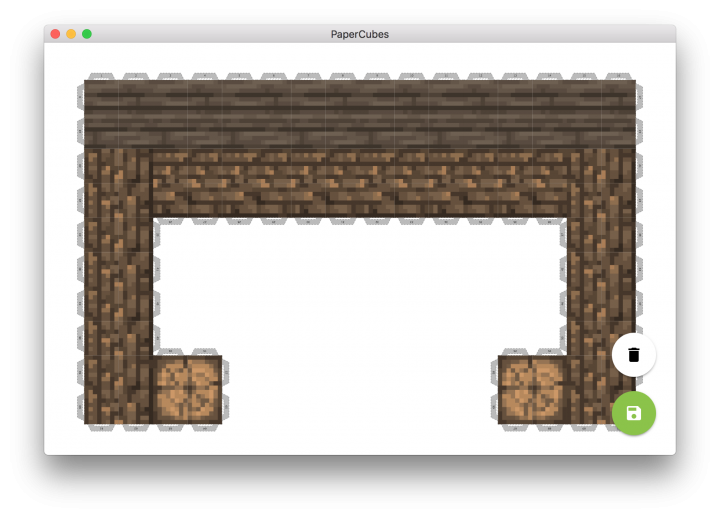This screenshot has height=518, width=720.
Task: Click the top-left corner of plank strip
Action: (x=90, y=86)
